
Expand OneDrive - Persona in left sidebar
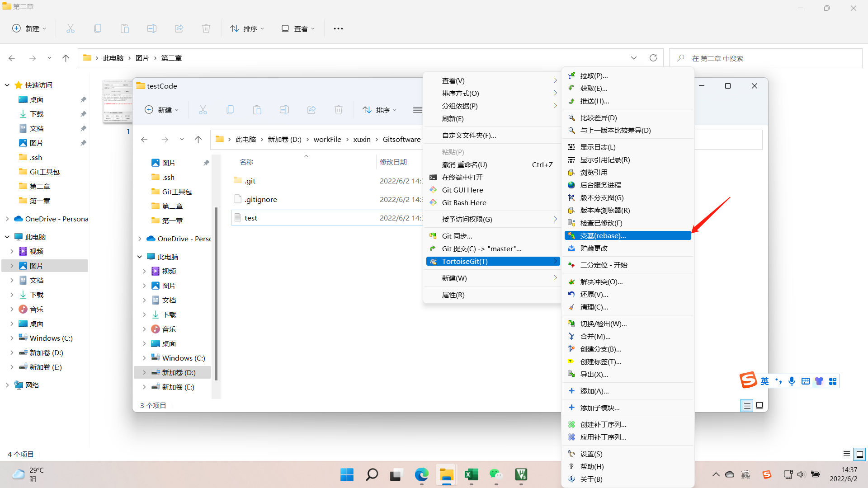tap(7, 219)
